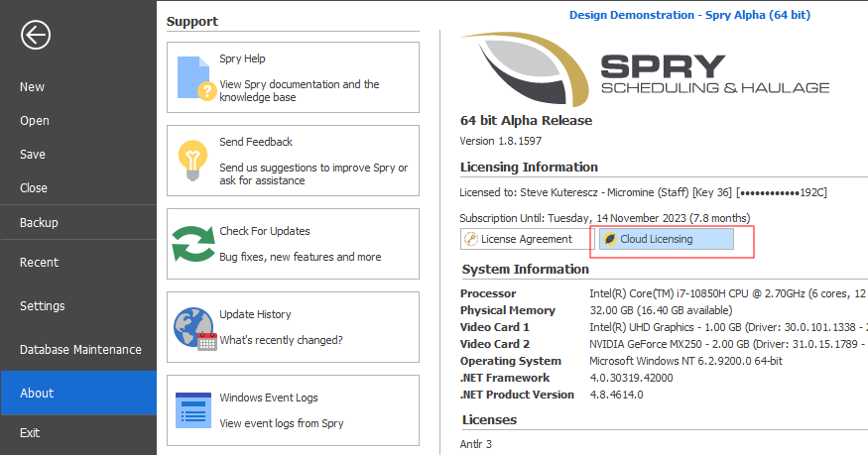Image resolution: width=868 pixels, height=455 pixels.
Task: Select Close in the sidebar menu
Action: pos(34,188)
